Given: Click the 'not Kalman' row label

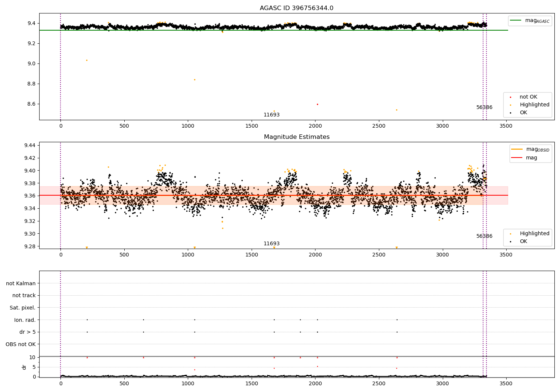Looking at the screenshot, I should [x=21, y=283].
